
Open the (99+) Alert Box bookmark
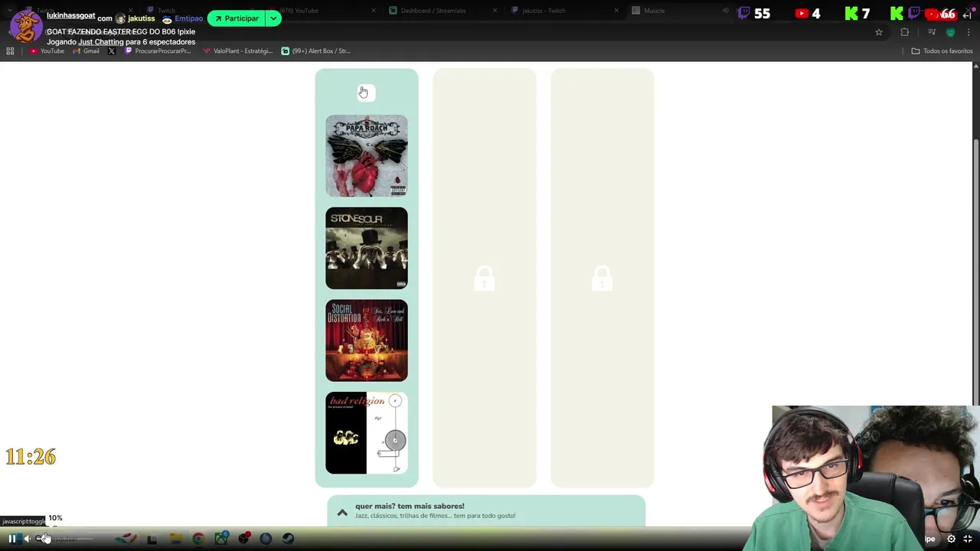click(x=316, y=51)
